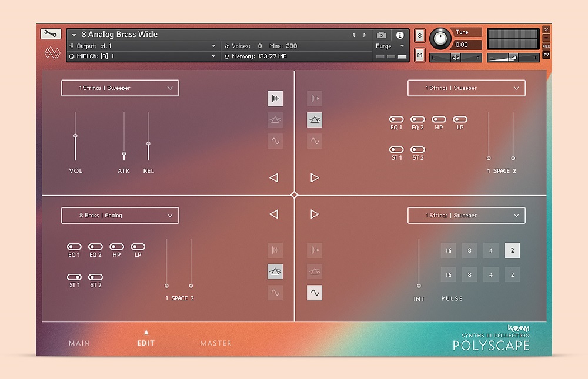588x379 pixels.
Task: Select waveform page icon in top-left layer
Action: [275, 99]
